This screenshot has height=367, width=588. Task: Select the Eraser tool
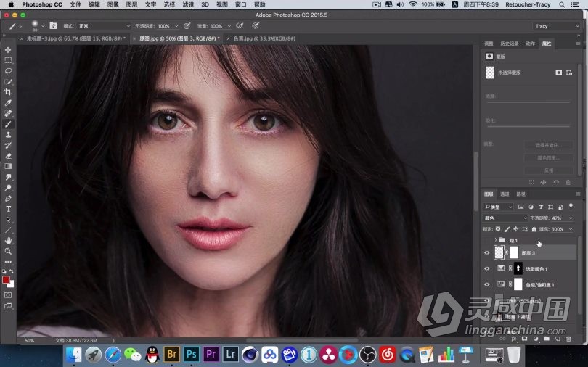pyautogui.click(x=8, y=156)
